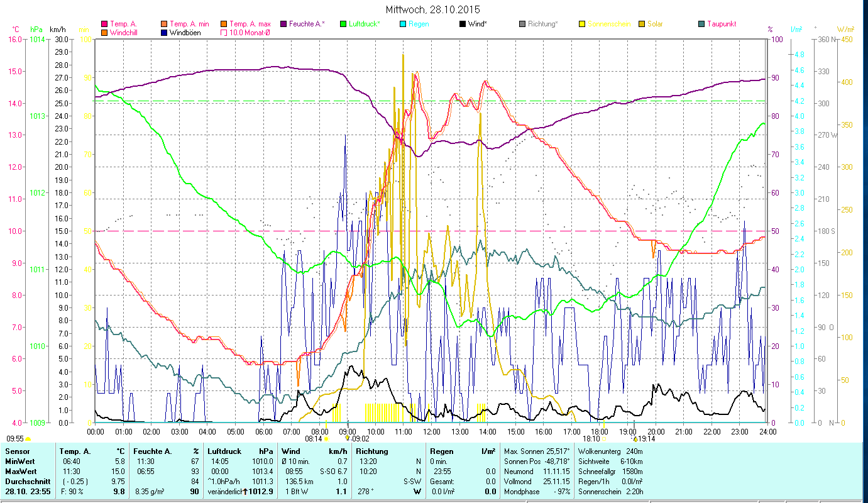Select the purple Feuchte A.* legend swatch
Image resolution: width=868 pixels, height=503 pixels.
click(x=283, y=25)
